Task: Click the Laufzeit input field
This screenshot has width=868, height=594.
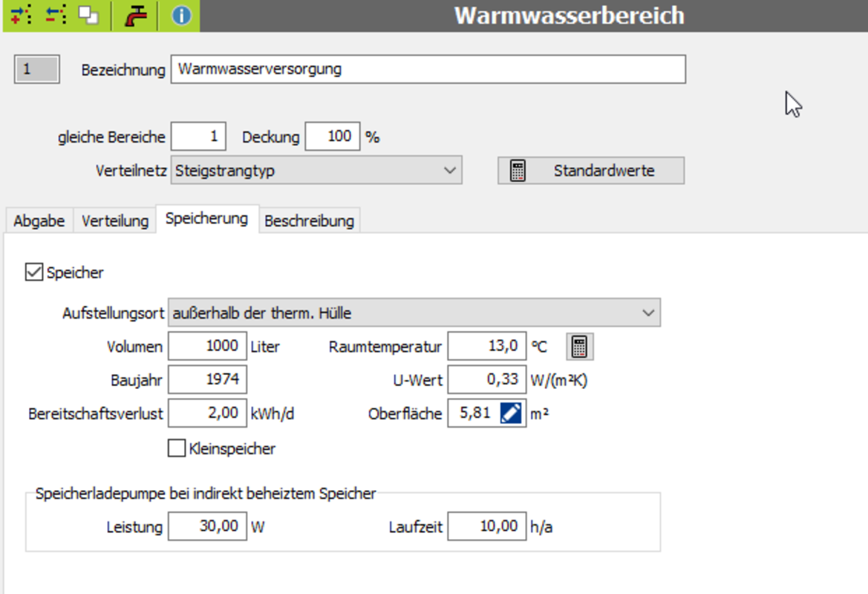Action: [486, 526]
